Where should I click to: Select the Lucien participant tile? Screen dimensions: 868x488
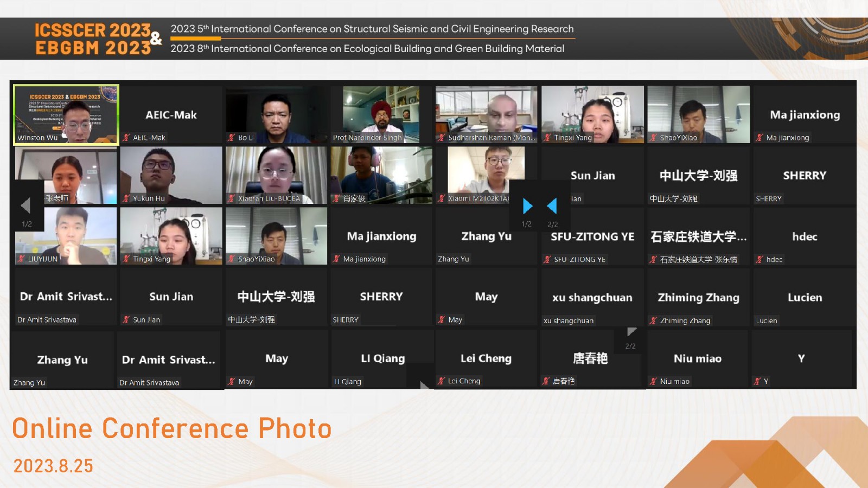click(805, 297)
